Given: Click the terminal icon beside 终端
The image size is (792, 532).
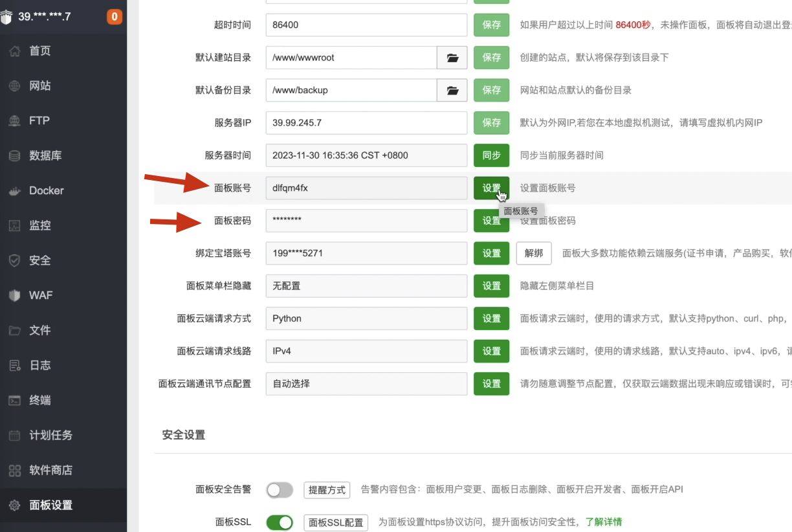Looking at the screenshot, I should point(14,400).
